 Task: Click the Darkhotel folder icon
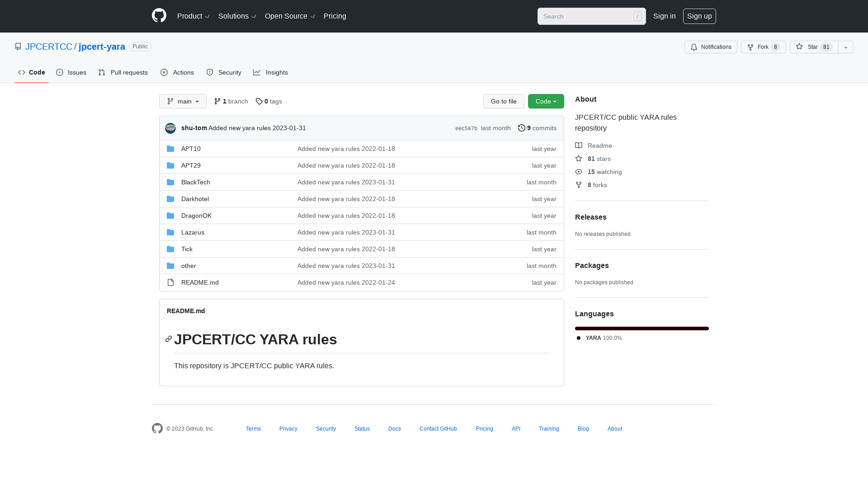pos(170,199)
